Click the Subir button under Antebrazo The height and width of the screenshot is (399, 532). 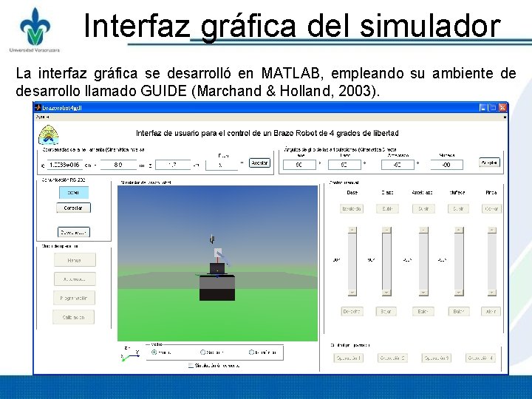coord(423,208)
